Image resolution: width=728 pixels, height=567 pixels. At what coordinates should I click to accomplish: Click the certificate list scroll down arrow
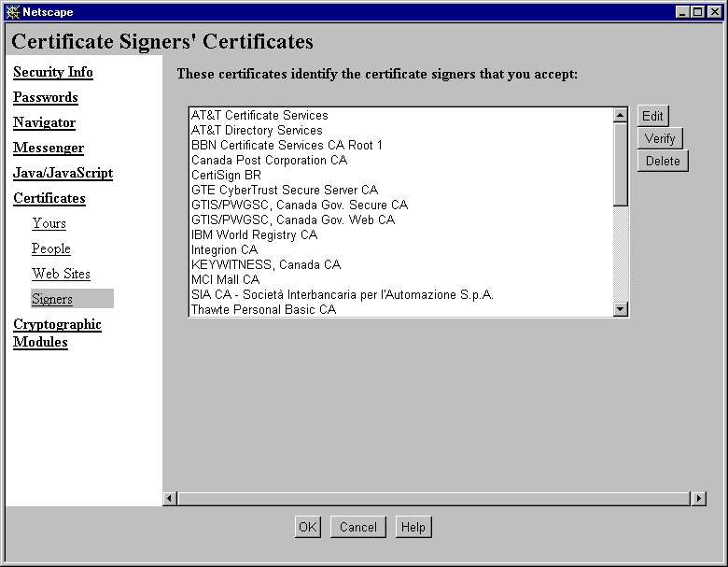(x=621, y=309)
